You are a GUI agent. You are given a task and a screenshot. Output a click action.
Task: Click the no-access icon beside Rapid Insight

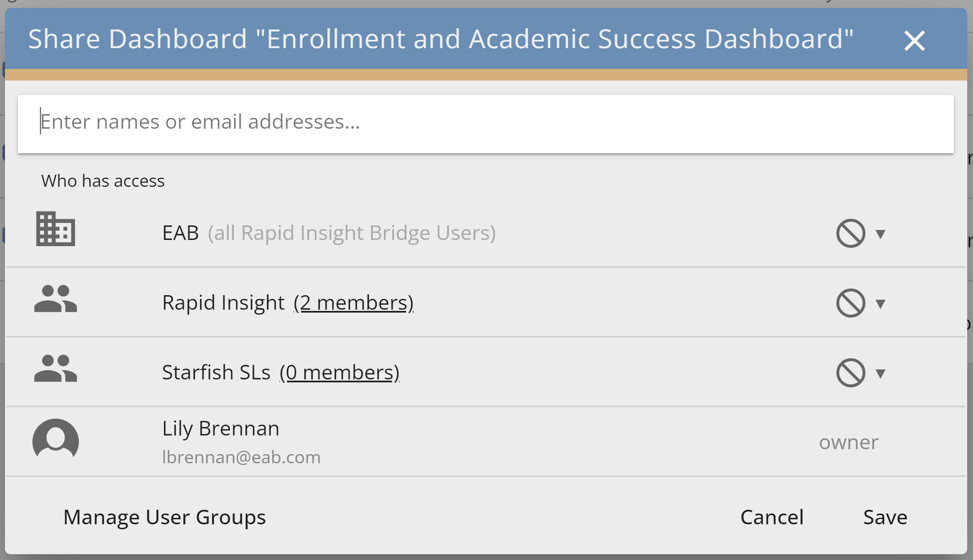pyautogui.click(x=850, y=302)
